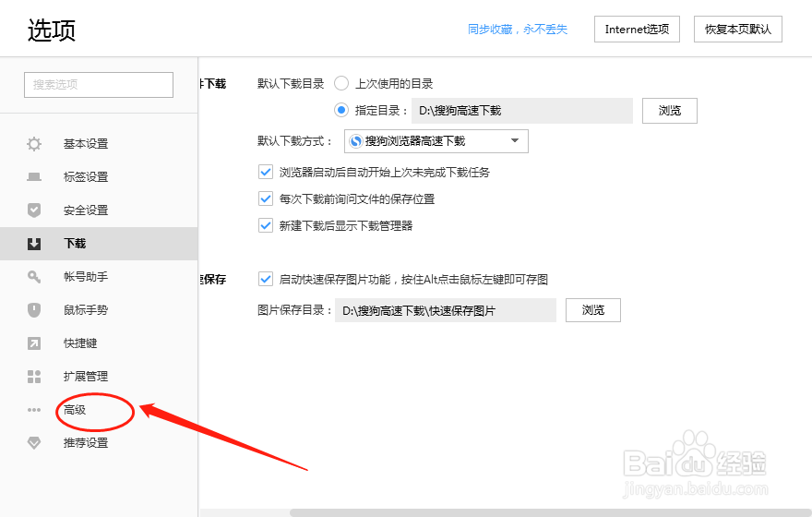Click the 搜索选项 search field
Screen dimensions: 812x517
pos(99,84)
